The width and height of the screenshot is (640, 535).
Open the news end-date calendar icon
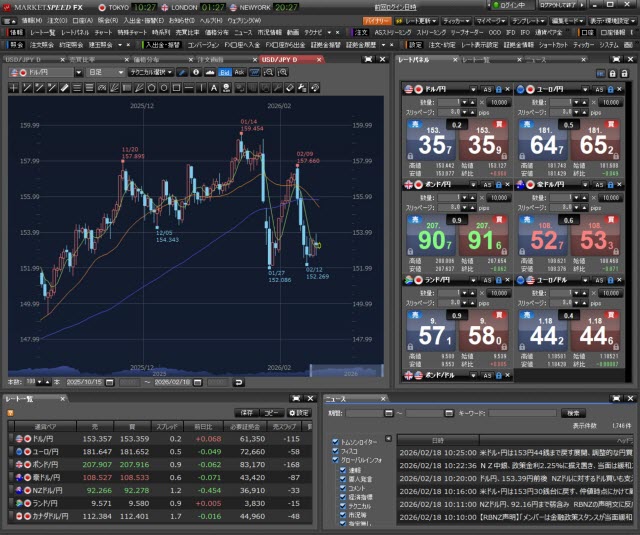coord(449,413)
